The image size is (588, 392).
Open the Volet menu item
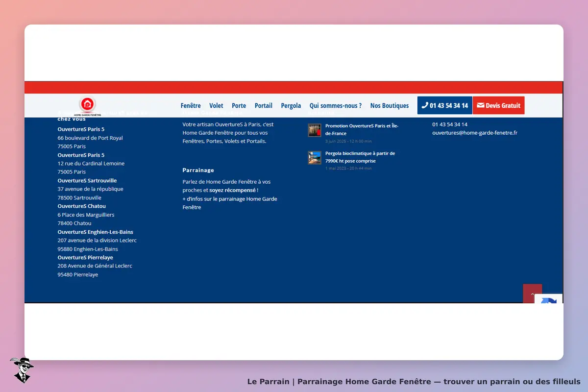click(x=216, y=105)
